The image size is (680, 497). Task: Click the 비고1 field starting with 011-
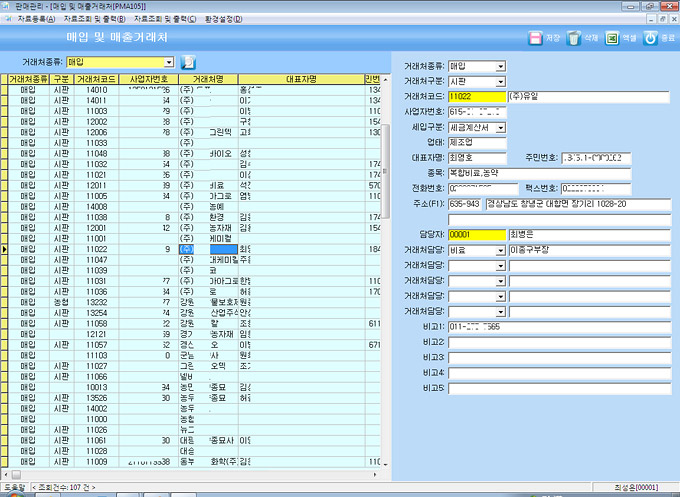coord(559,327)
